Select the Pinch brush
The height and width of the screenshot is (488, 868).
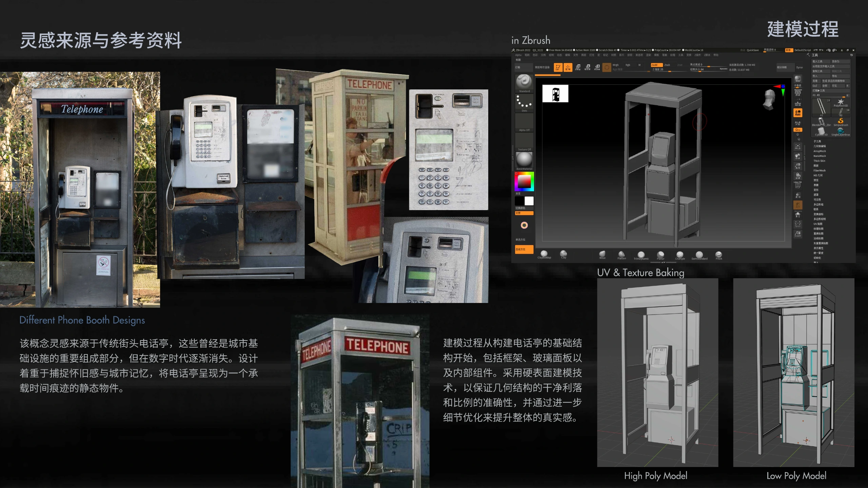click(x=719, y=255)
